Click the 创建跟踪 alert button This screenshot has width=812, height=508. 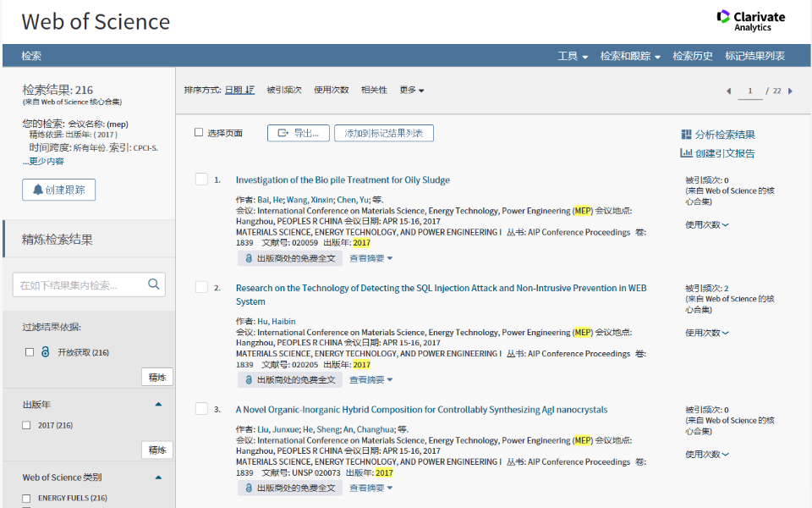[58, 190]
